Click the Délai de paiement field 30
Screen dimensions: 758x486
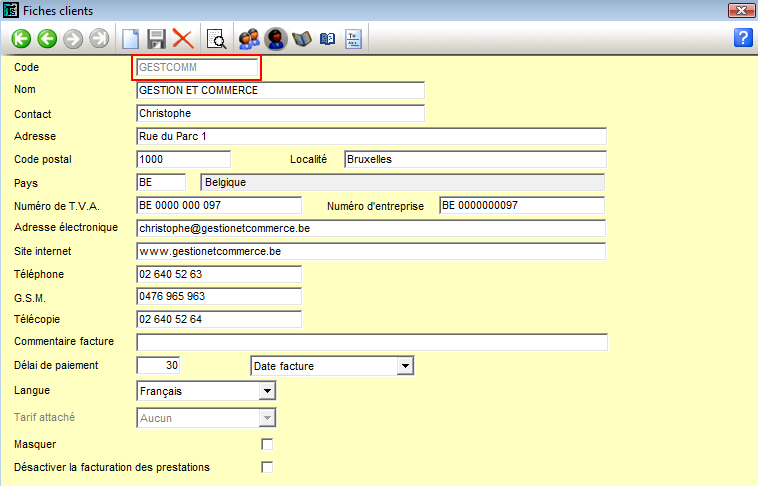[x=158, y=366]
